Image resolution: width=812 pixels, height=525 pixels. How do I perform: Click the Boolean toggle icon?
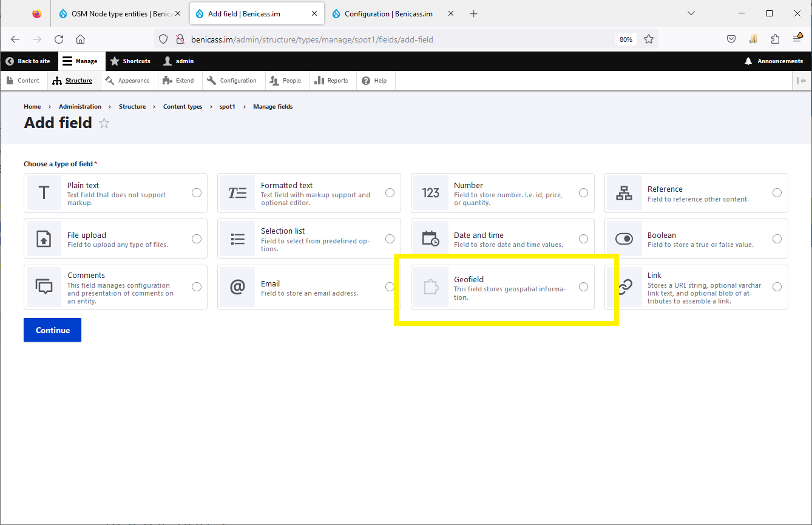coord(624,239)
